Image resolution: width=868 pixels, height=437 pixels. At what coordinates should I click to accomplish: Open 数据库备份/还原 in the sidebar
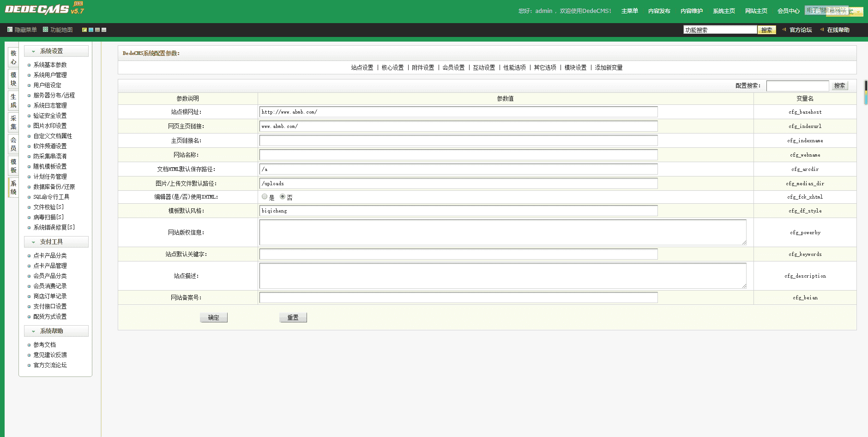click(x=54, y=187)
